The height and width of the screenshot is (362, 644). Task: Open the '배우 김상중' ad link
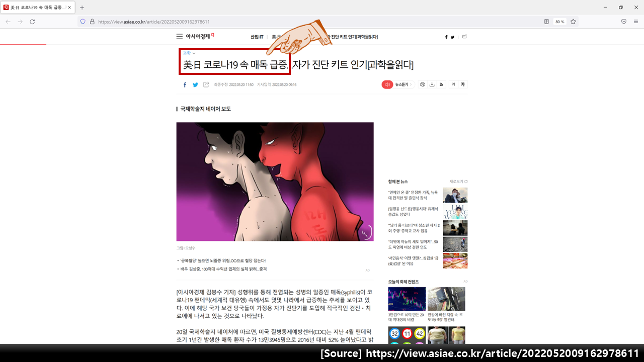[223, 269]
